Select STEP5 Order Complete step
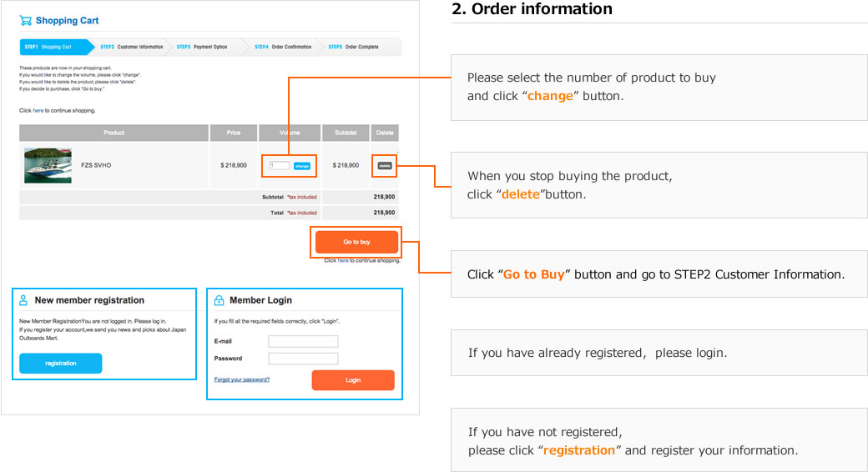 (353, 47)
